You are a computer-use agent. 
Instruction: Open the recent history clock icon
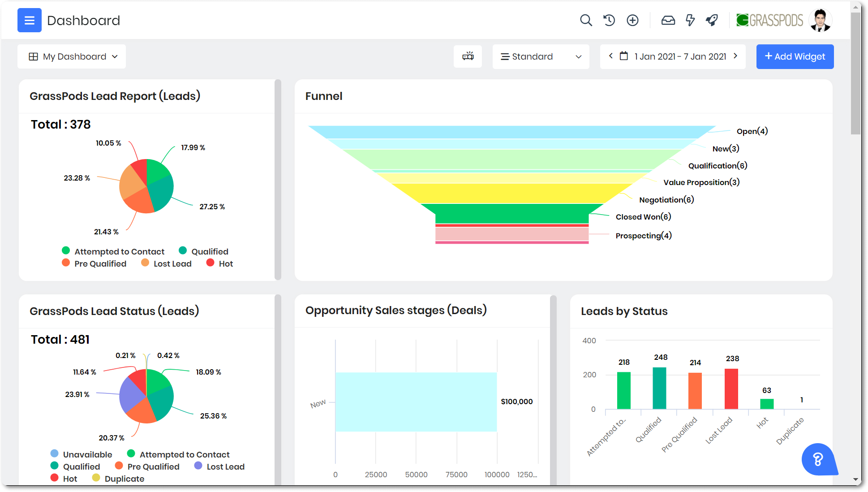[609, 20]
